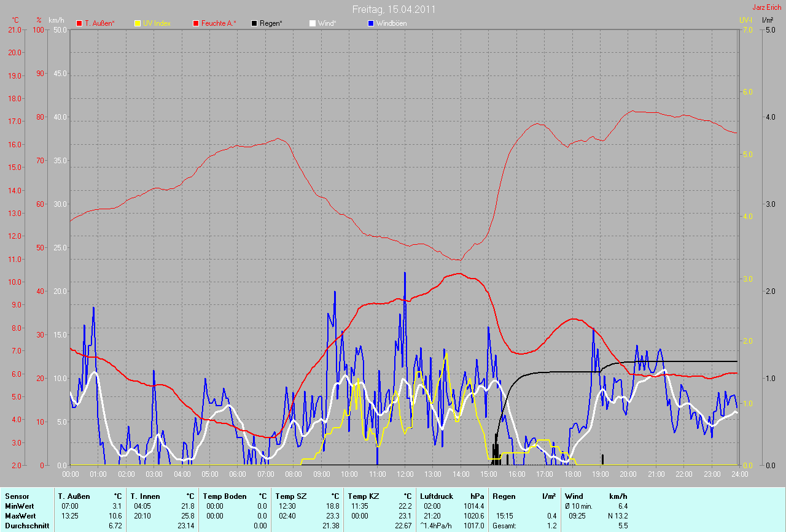The width and height of the screenshot is (786, 532).
Task: Select the "Temp Boden" column header
Action: (225, 496)
